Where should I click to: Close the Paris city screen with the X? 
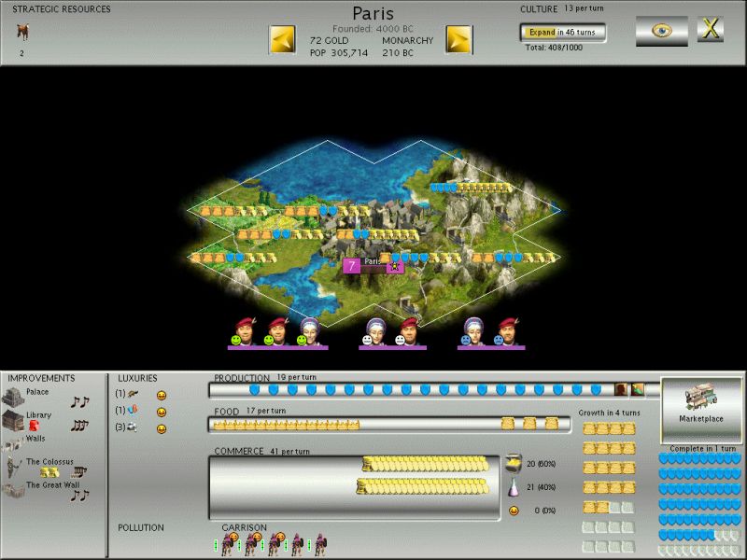tap(711, 29)
